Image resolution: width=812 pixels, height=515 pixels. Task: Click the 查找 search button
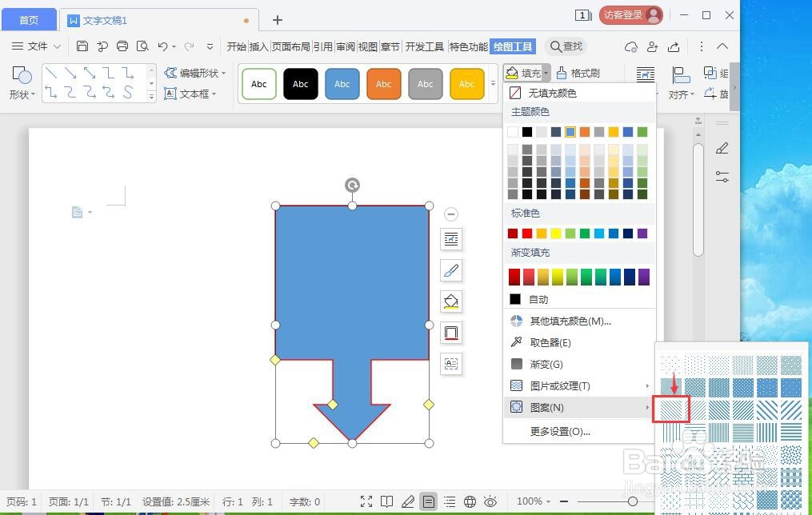point(566,46)
